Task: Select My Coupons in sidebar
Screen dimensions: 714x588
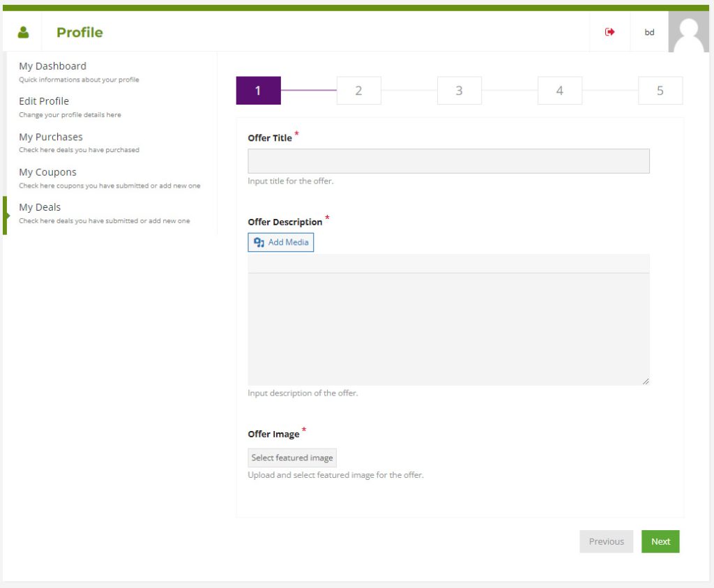Action: [x=48, y=172]
